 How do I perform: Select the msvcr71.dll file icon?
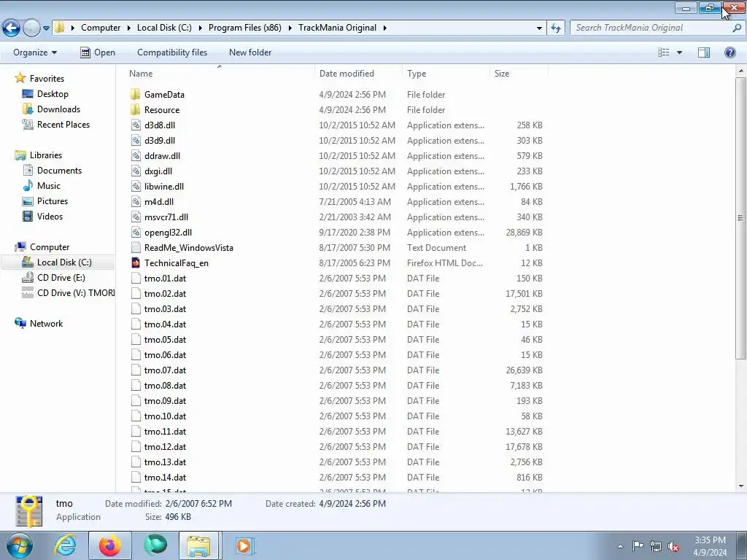[136, 217]
